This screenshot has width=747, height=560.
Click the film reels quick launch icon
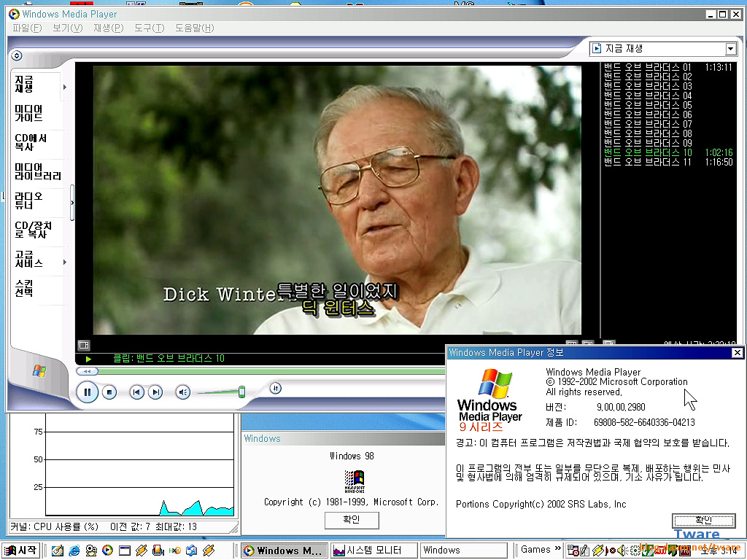pyautogui.click(x=91, y=551)
